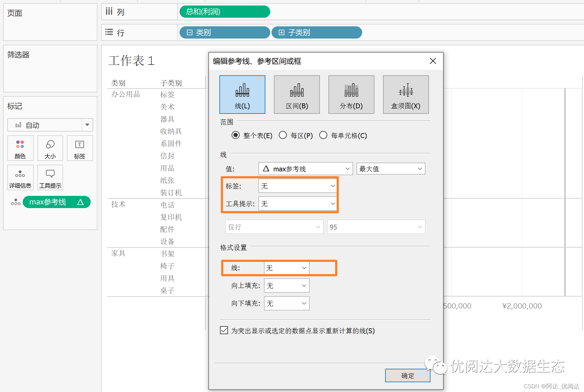Open the 自动 mark type dropdown
The width and height of the screenshot is (584, 392).
(x=50, y=125)
